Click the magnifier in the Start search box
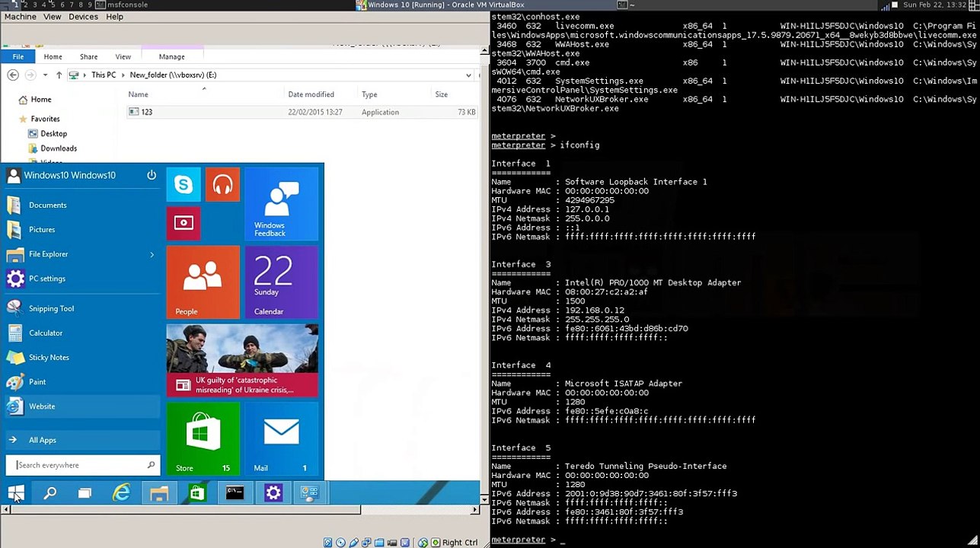 coord(151,465)
